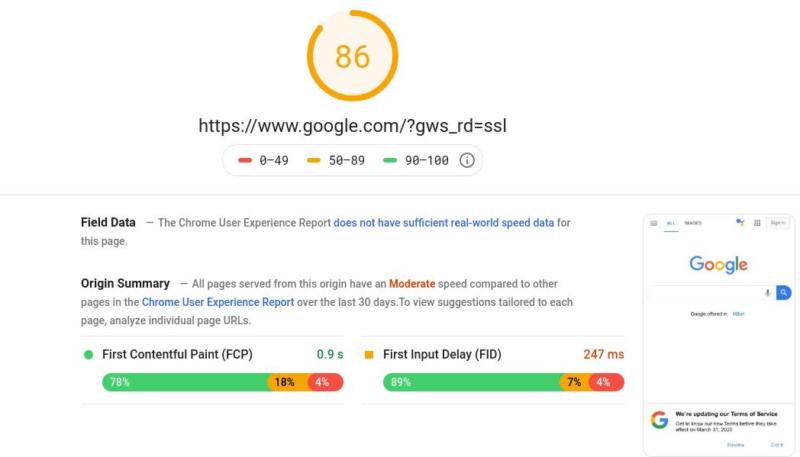The image size is (800, 457).
Task: Click the orange 86 performance score gauge
Action: 352,56
